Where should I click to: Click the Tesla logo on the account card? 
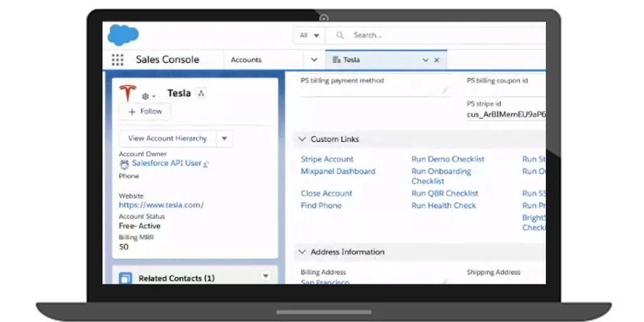[127, 93]
